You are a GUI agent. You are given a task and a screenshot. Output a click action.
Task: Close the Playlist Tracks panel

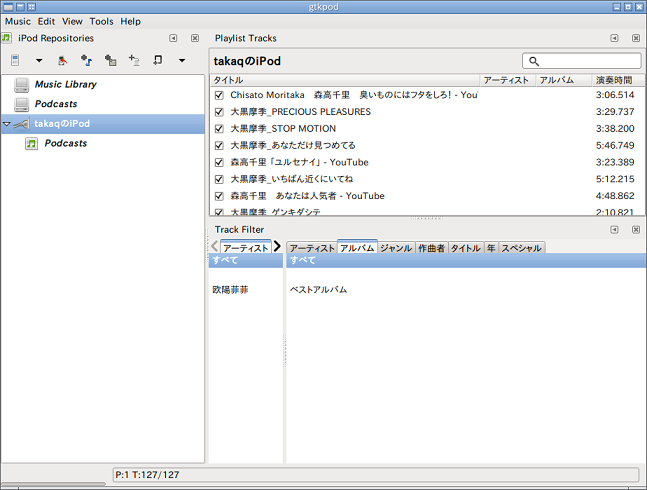tap(636, 38)
